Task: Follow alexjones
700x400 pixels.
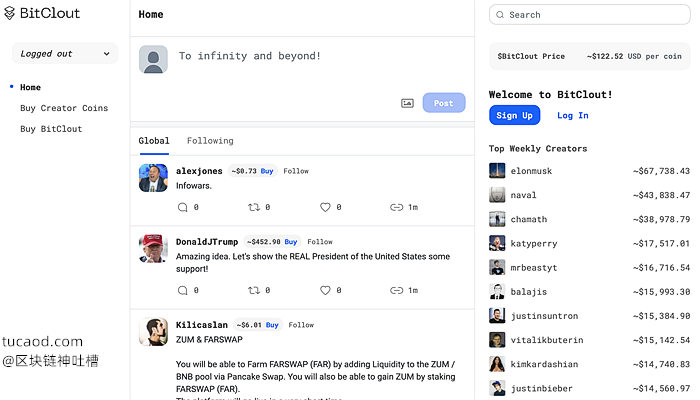Action: tap(296, 171)
